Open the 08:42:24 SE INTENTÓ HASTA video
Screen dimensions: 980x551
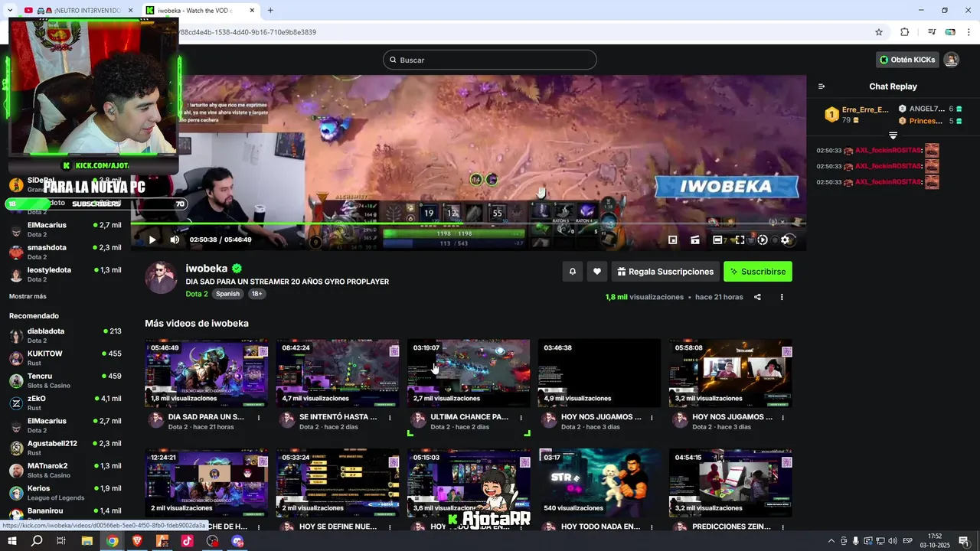[x=338, y=373]
